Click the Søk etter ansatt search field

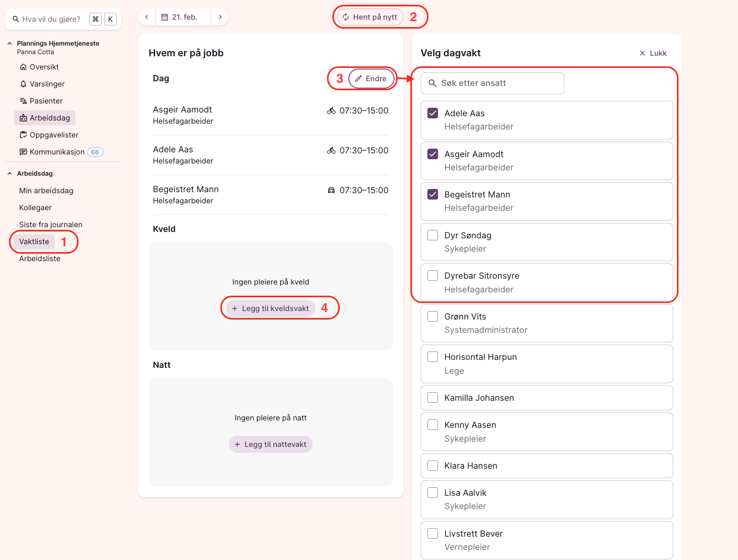click(x=492, y=83)
